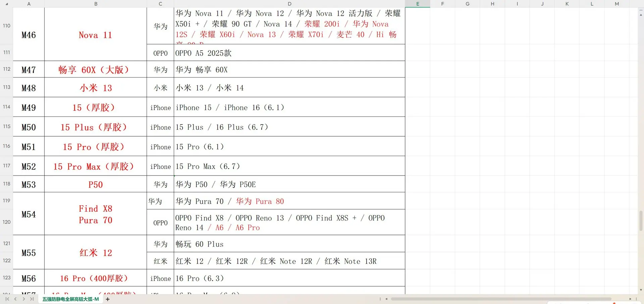644x304 pixels.
Task: Click the horizontal scrollbar left arrow
Action: (386, 299)
